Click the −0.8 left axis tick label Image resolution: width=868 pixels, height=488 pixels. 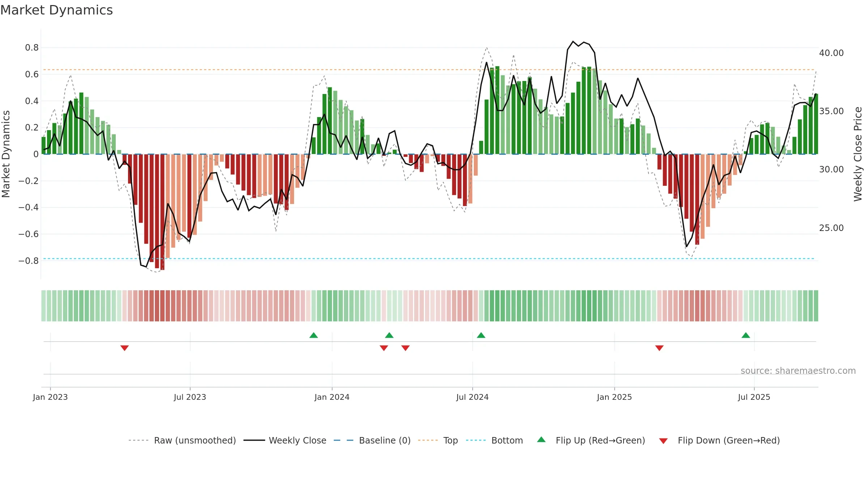tap(29, 261)
